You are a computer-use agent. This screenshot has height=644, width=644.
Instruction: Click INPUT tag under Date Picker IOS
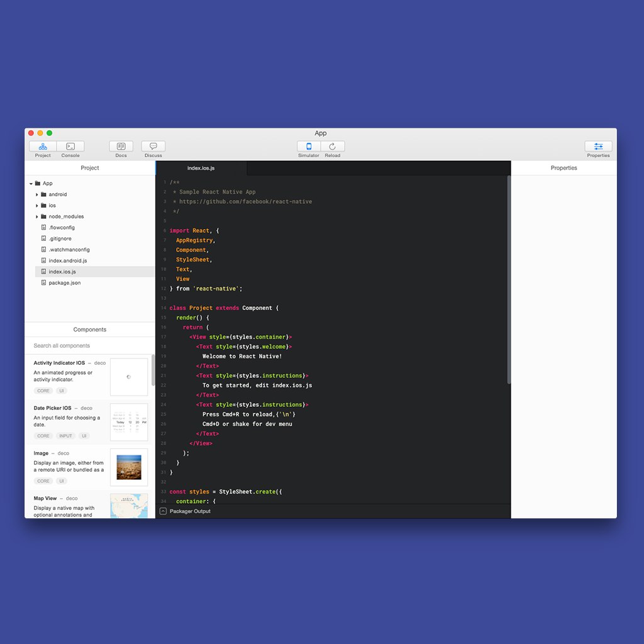[65, 436]
